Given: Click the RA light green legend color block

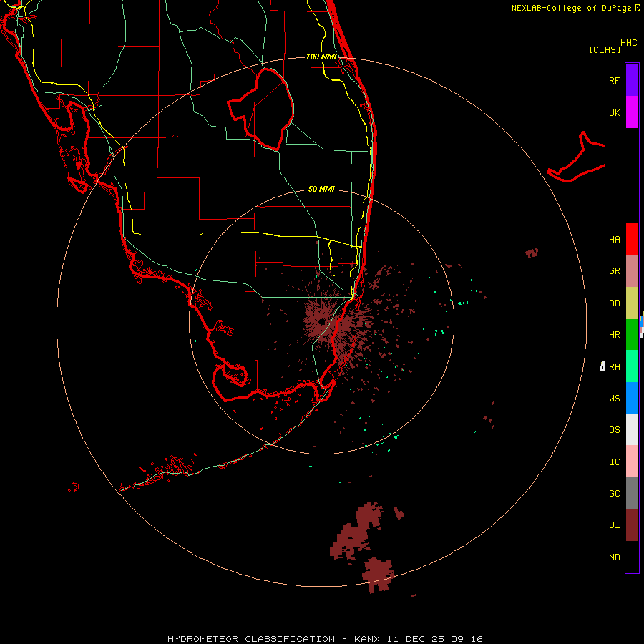Looking at the screenshot, I should pos(632,366).
